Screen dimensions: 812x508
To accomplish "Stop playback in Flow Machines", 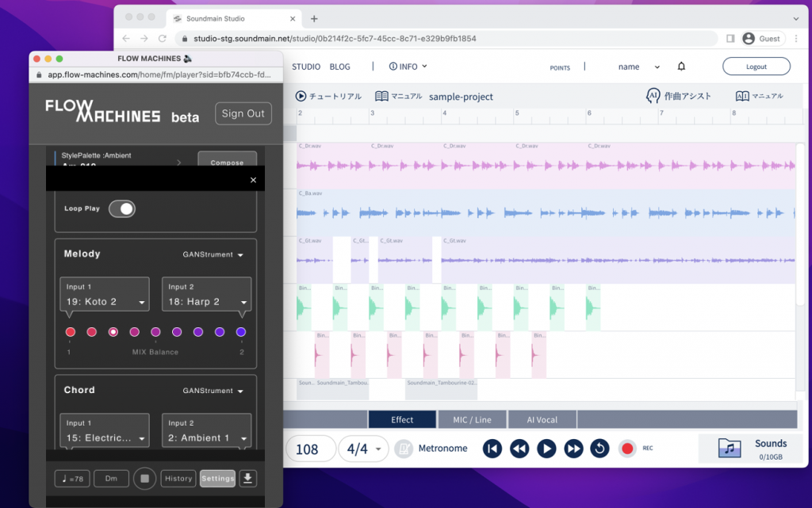I will 144,479.
